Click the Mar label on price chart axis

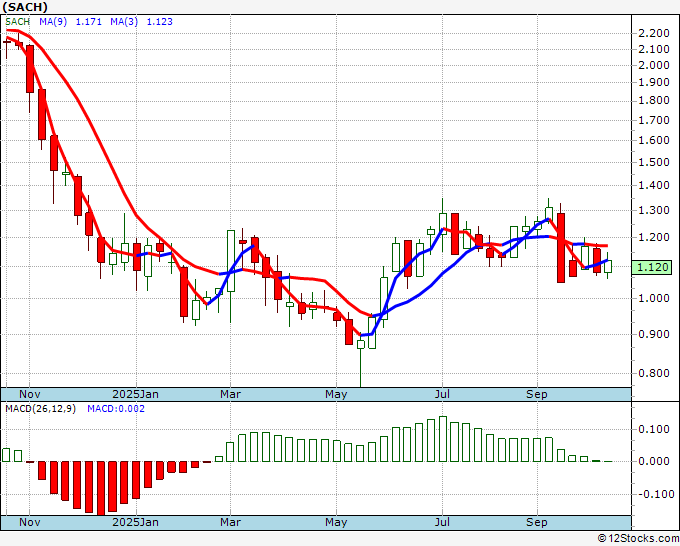(230, 394)
